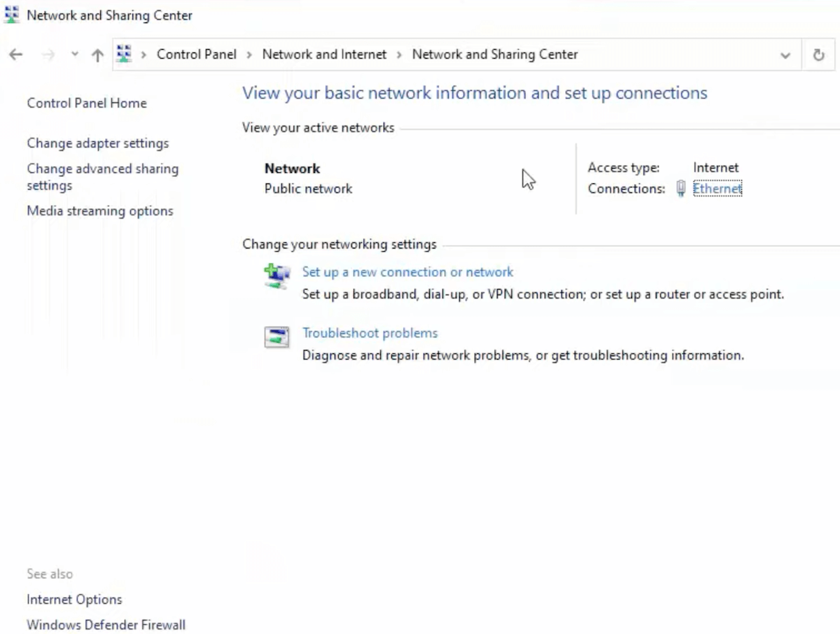840x634 pixels.
Task: Click the app icon in the title bar
Action: 11,14
